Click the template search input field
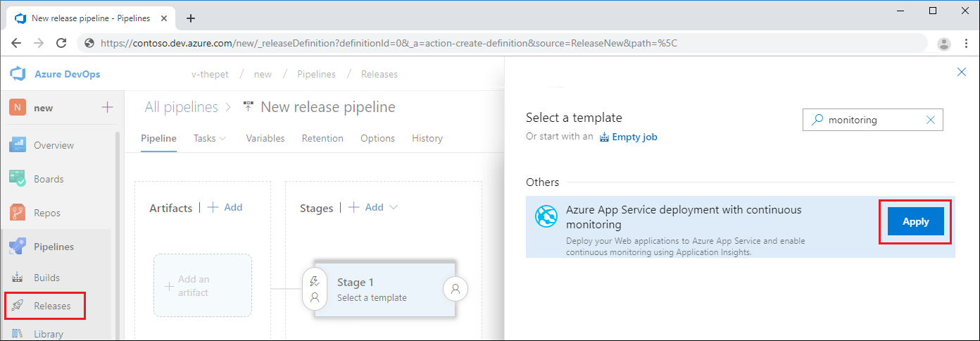Viewport: 980px width, 341px height. (872, 120)
